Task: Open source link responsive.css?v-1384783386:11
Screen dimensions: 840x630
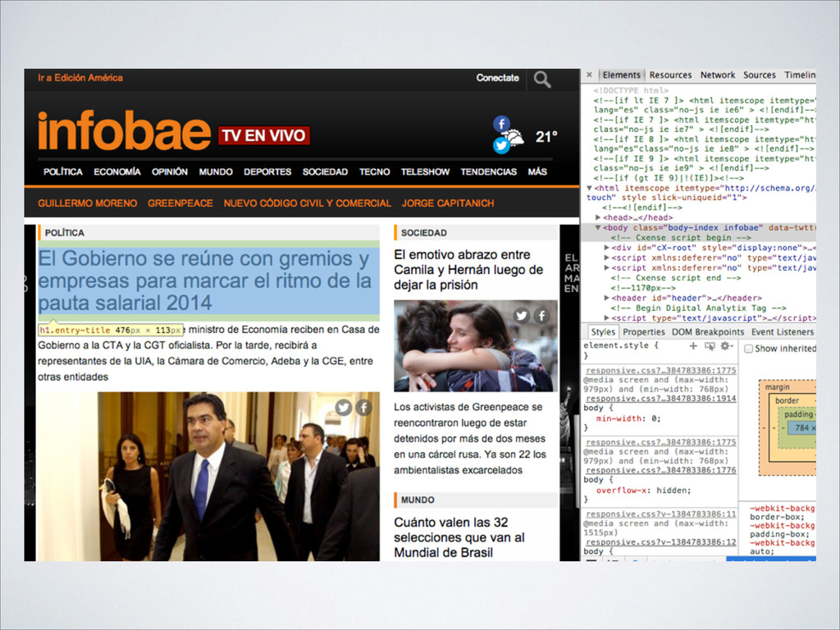Action: pyautogui.click(x=660, y=514)
